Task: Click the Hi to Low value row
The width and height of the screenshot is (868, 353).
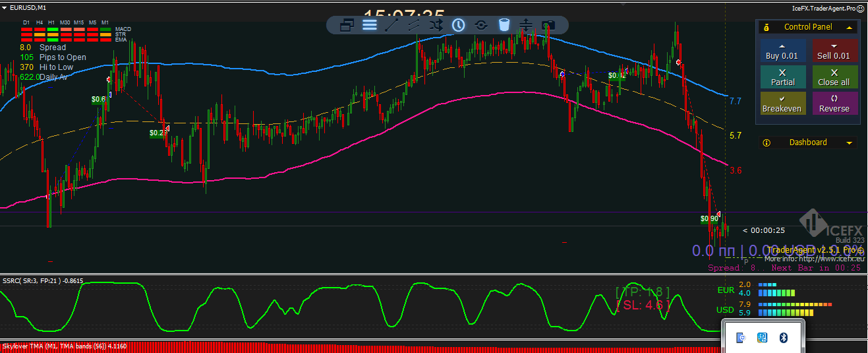Action: pyautogui.click(x=46, y=67)
